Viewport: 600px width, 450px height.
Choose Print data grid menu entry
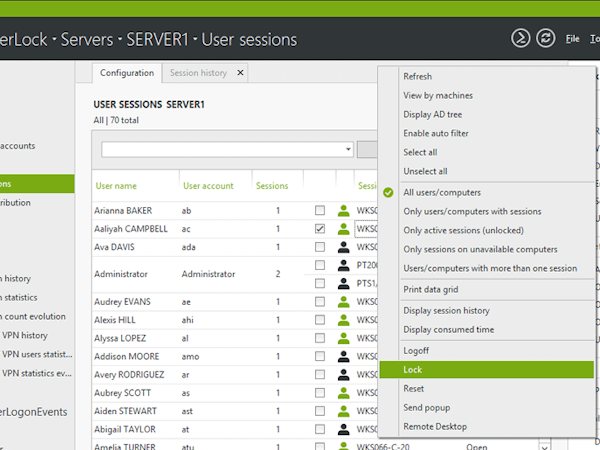coord(430,289)
